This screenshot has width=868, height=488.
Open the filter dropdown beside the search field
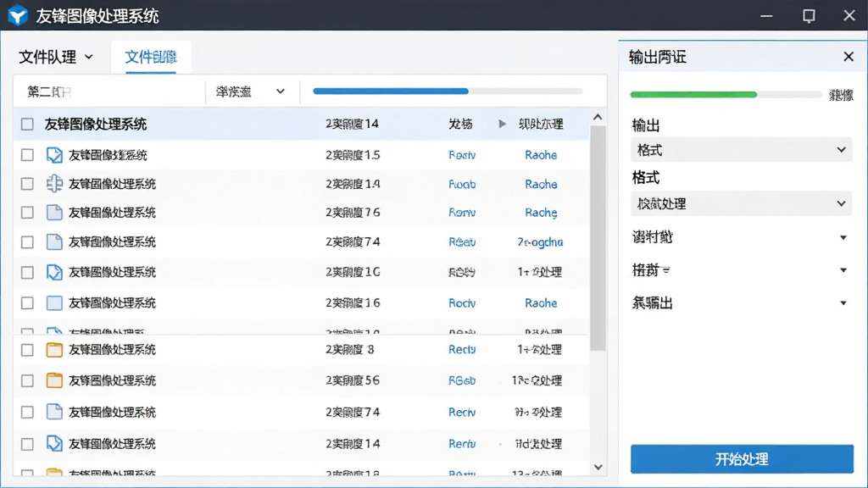click(250, 91)
